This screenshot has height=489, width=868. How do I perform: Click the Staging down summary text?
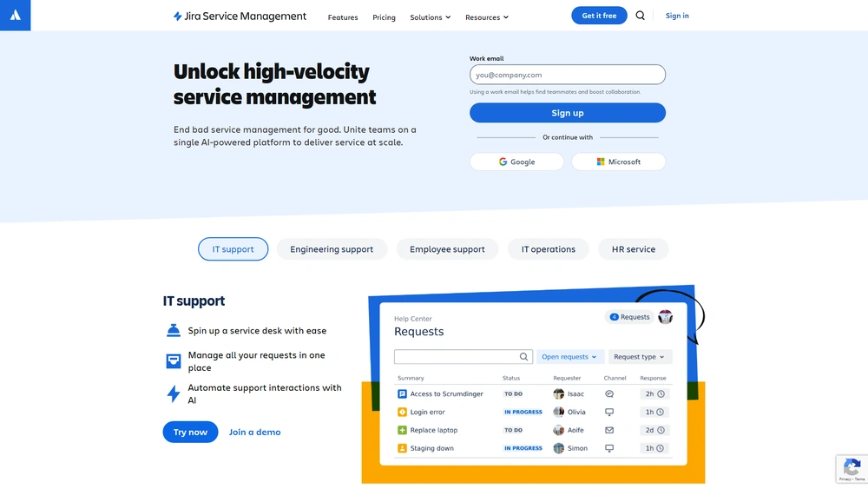[431, 448]
